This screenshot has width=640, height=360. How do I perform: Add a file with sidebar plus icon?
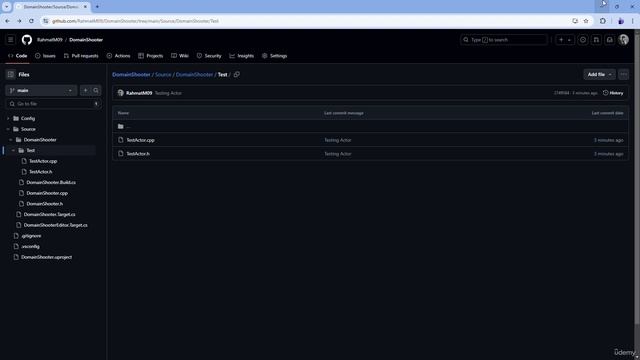click(x=85, y=90)
